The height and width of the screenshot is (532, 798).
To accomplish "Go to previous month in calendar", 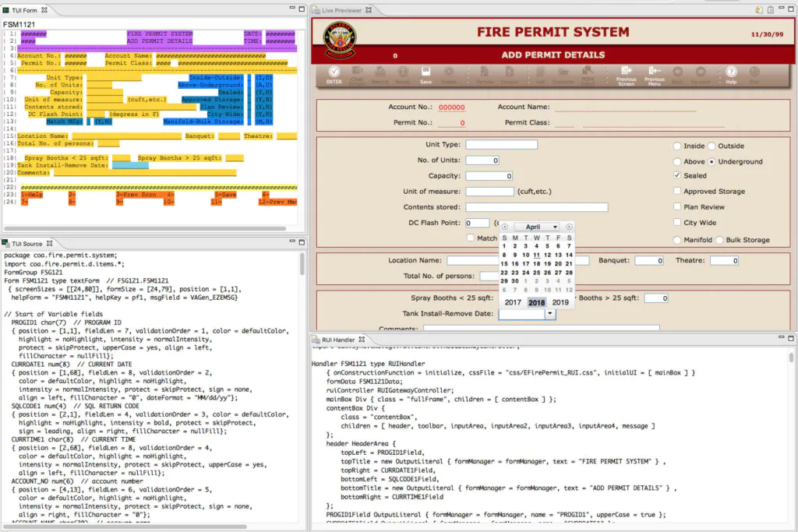I will (505, 227).
